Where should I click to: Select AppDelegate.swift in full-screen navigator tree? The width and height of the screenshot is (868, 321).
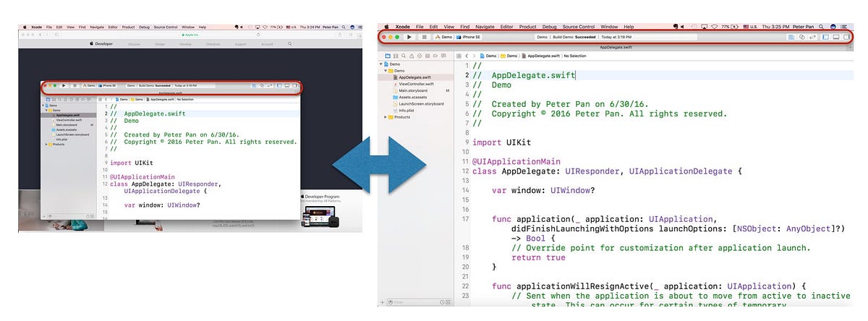point(414,77)
